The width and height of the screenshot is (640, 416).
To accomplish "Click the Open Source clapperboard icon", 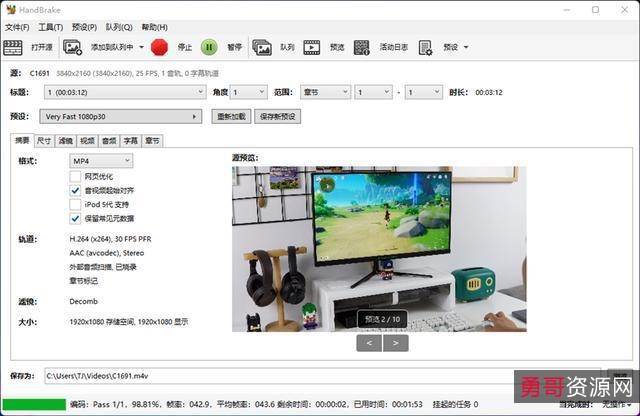I will click(13, 47).
